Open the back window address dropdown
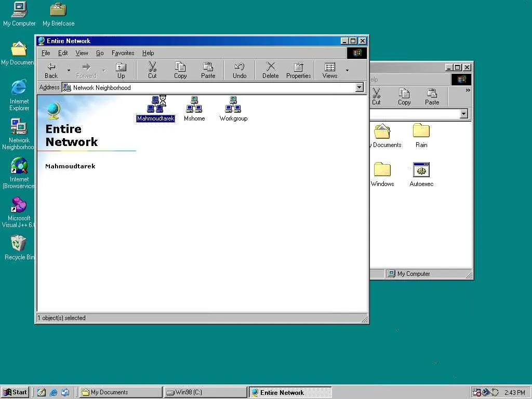 pos(464,114)
